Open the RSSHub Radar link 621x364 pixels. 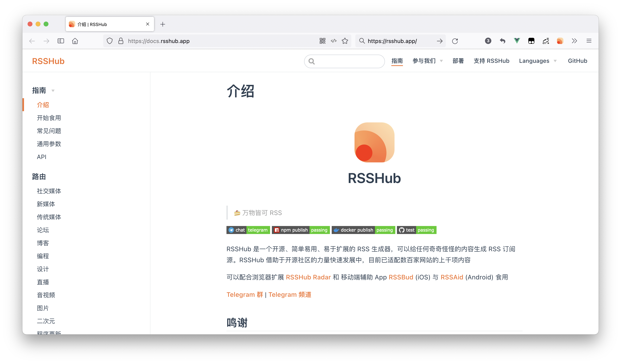pos(308,277)
